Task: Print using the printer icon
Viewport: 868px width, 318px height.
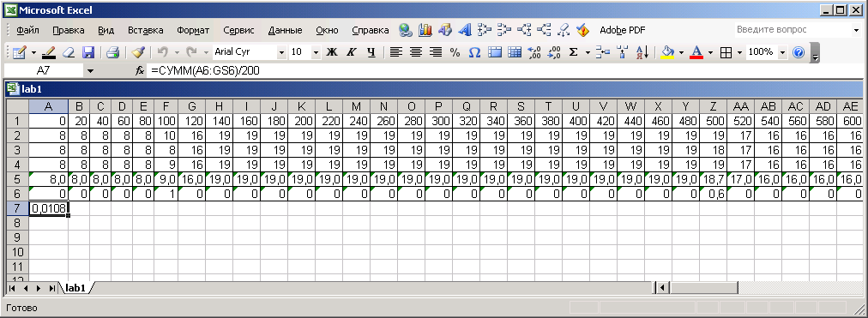Action: click(113, 52)
